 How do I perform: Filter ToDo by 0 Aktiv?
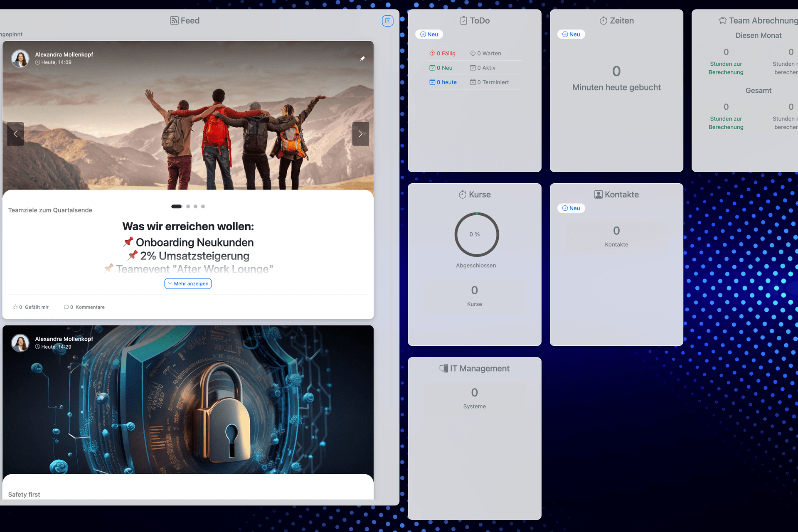483,68
